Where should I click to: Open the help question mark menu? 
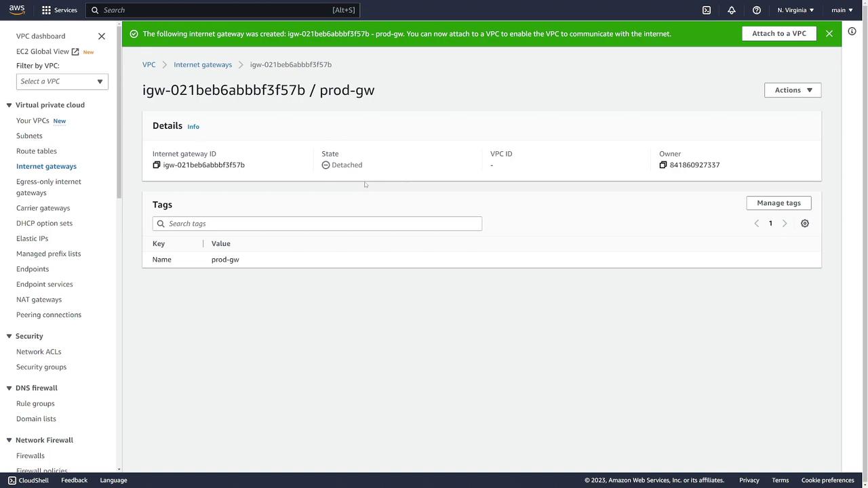tap(757, 10)
